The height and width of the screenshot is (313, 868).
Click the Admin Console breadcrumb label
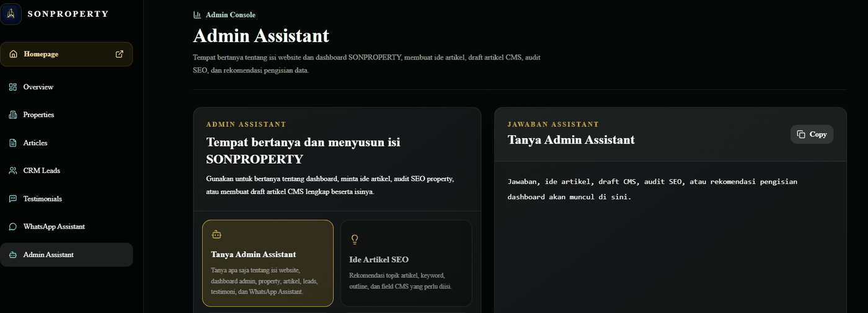pyautogui.click(x=231, y=15)
